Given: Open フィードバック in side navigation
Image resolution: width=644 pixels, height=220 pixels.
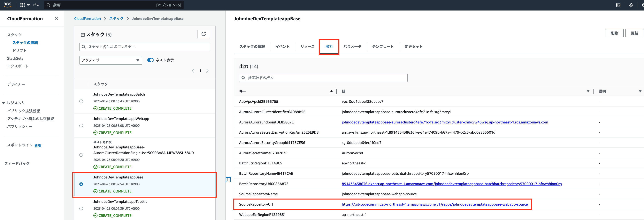Looking at the screenshot, I should (17, 164).
